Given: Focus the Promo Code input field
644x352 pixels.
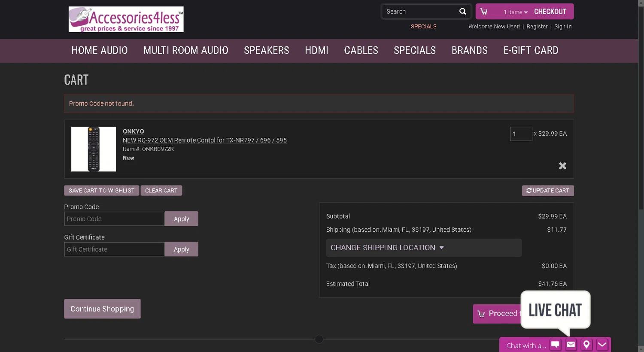Looking at the screenshot, I should click(114, 219).
